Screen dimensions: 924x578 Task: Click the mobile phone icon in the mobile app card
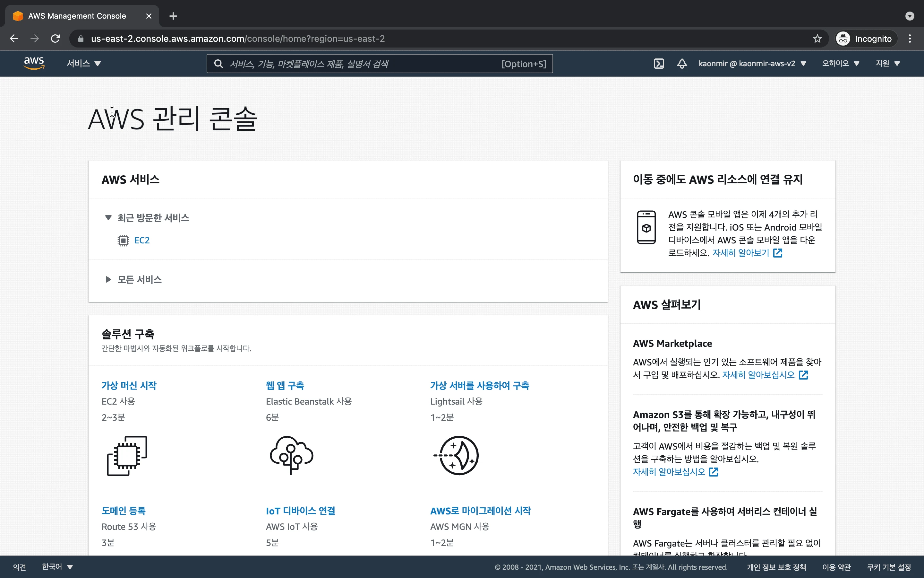point(646,227)
